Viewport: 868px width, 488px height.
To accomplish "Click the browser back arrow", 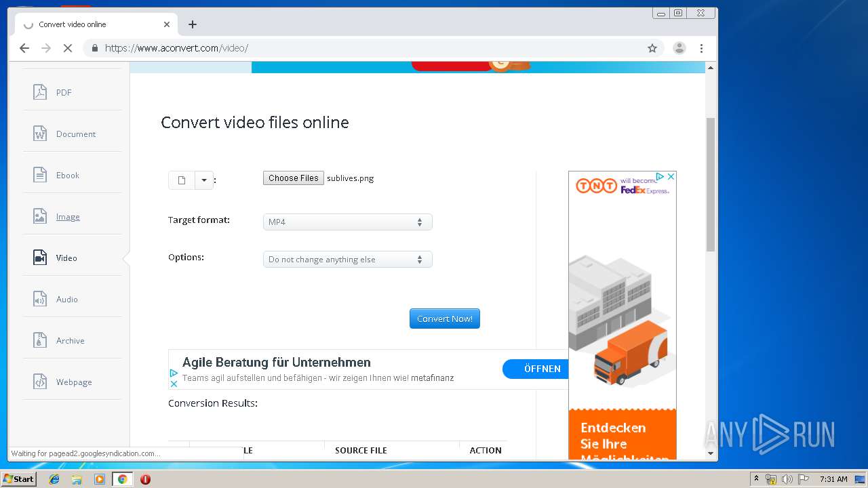I will pos(24,48).
